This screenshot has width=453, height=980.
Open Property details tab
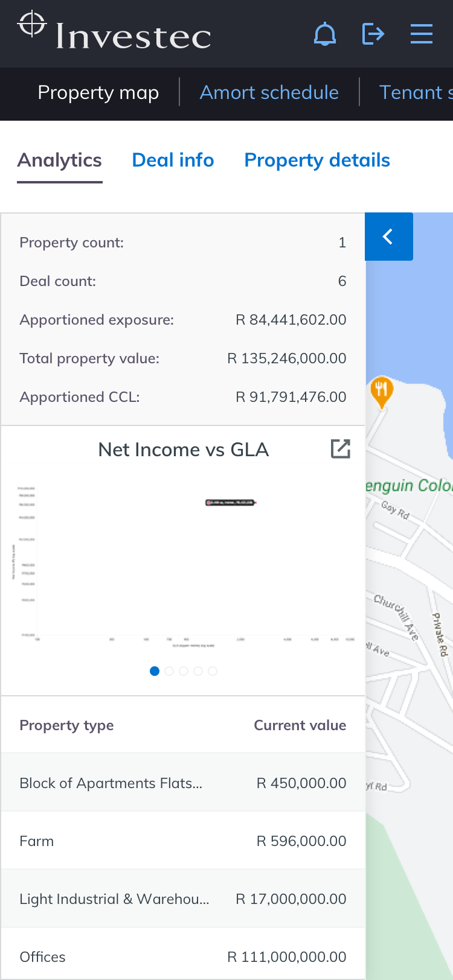[x=317, y=160]
